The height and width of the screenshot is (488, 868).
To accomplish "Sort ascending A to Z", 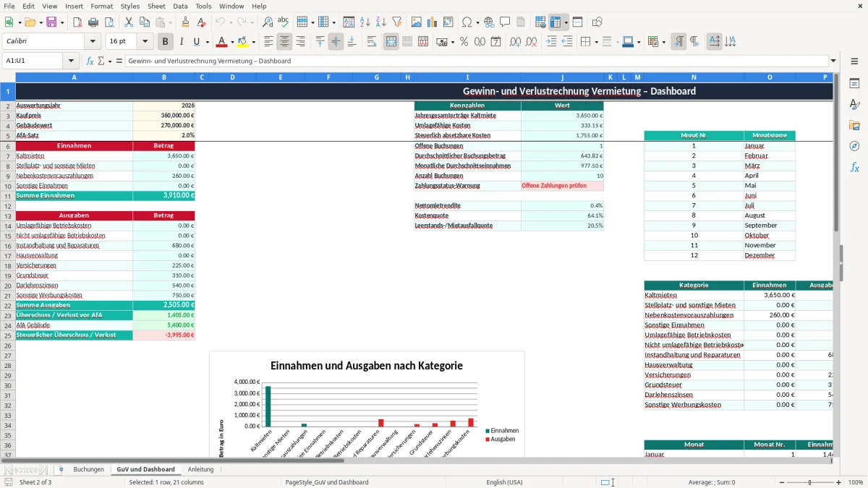I will click(x=365, y=22).
